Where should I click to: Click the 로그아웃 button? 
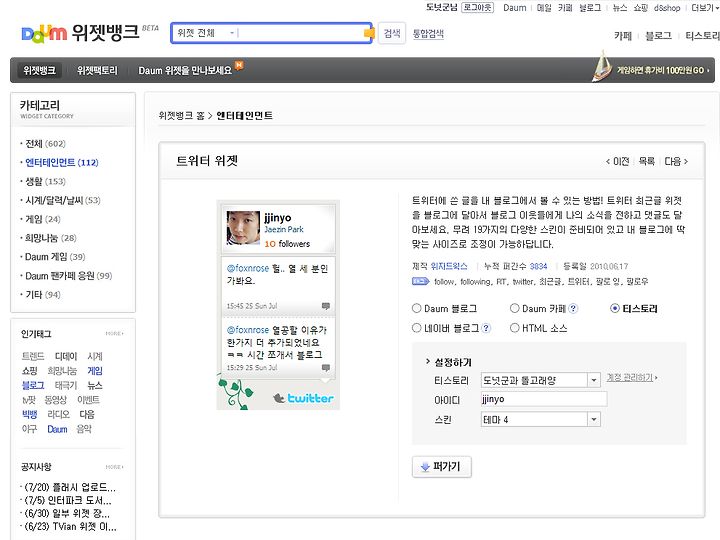tap(478, 7)
